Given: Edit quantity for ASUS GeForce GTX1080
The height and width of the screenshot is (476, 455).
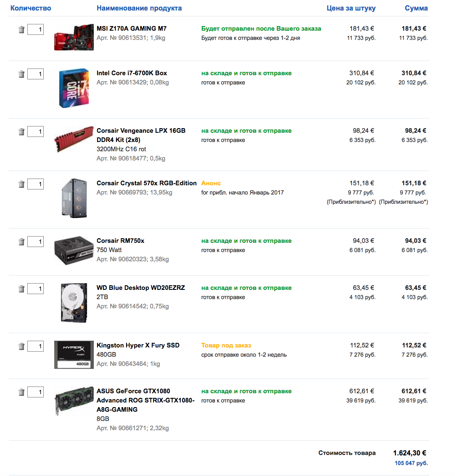Looking at the screenshot, I should (36, 392).
